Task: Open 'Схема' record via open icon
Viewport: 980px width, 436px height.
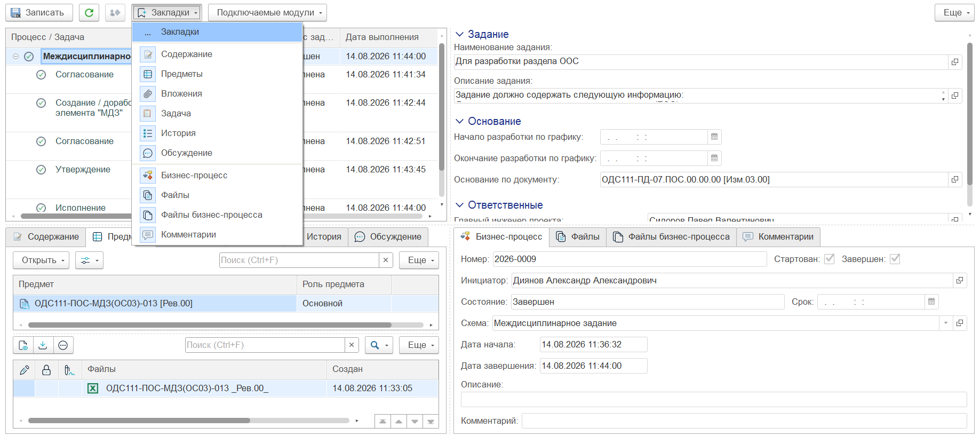Action: coord(960,323)
